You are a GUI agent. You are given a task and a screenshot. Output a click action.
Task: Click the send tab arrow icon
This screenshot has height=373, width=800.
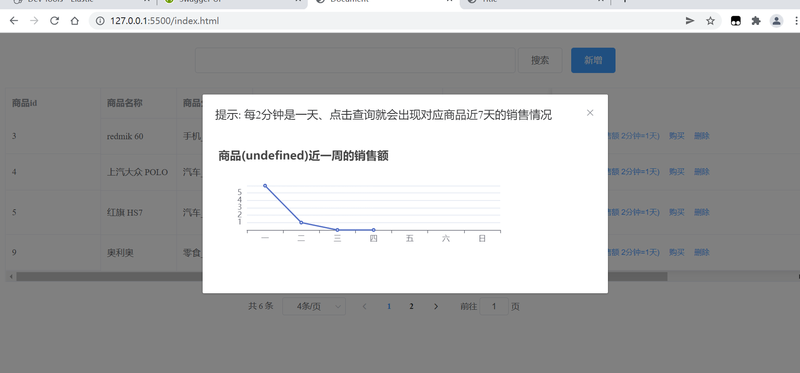point(690,21)
